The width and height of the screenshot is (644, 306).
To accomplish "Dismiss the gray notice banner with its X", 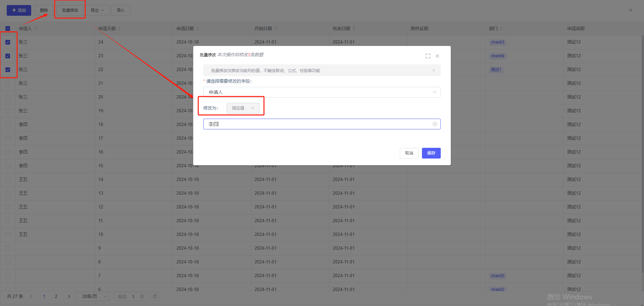I will (434, 70).
